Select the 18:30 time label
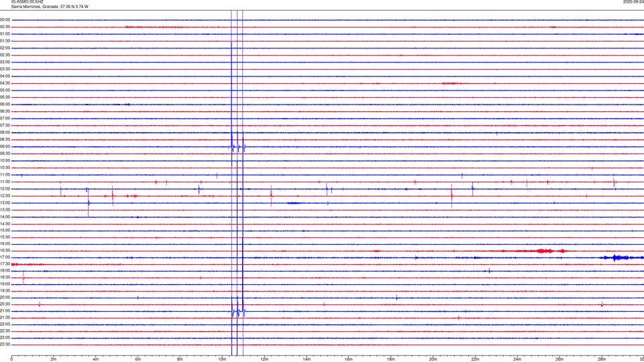Viewport: 644px width, 362px height. coord(5,278)
